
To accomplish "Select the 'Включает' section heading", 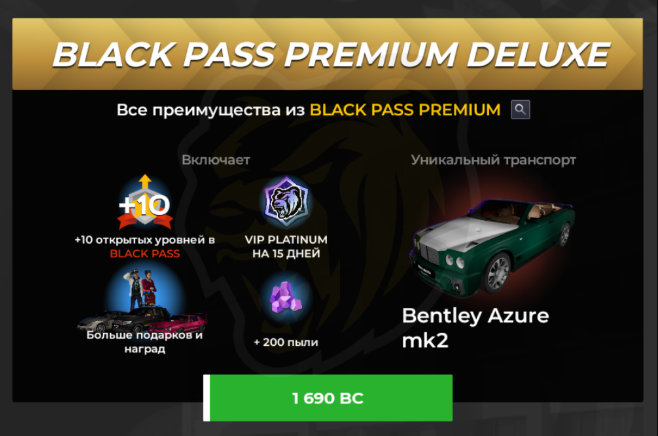I will [x=216, y=160].
